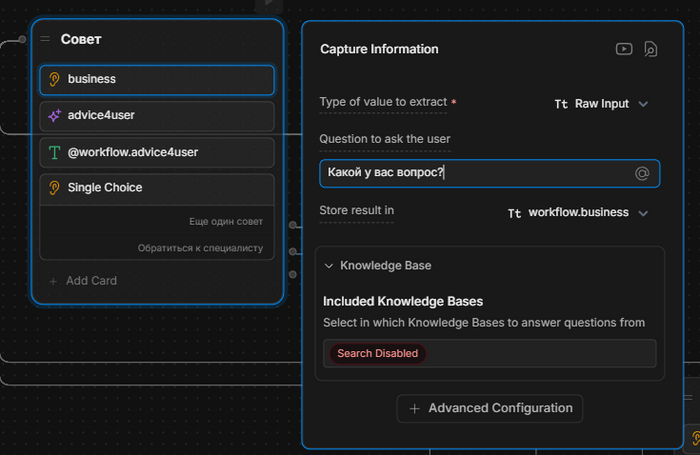700x455 pixels.
Task: Click the ear icon on Single Choice card
Action: coord(55,188)
